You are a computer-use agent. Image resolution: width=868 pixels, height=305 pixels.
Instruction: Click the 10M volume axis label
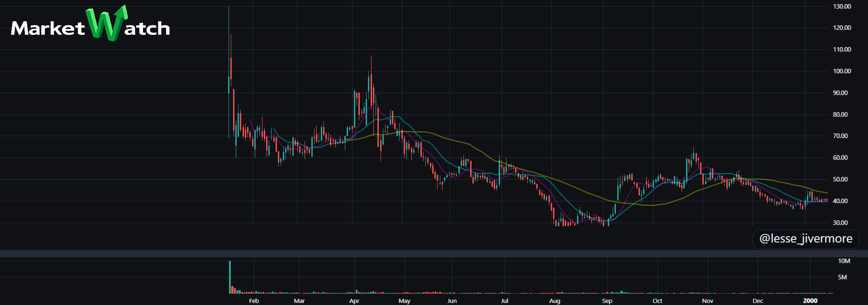click(x=844, y=261)
